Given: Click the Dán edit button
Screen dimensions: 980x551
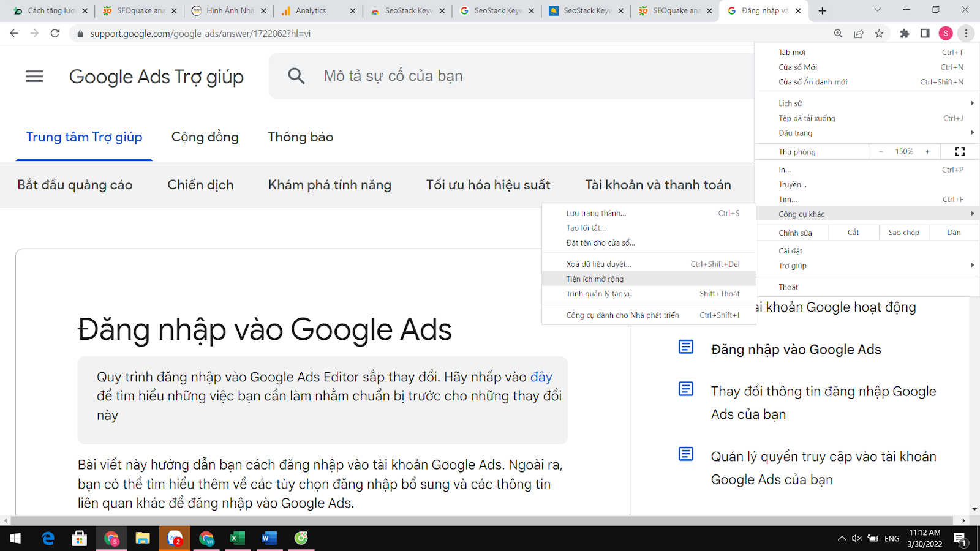Looking at the screenshot, I should [954, 232].
